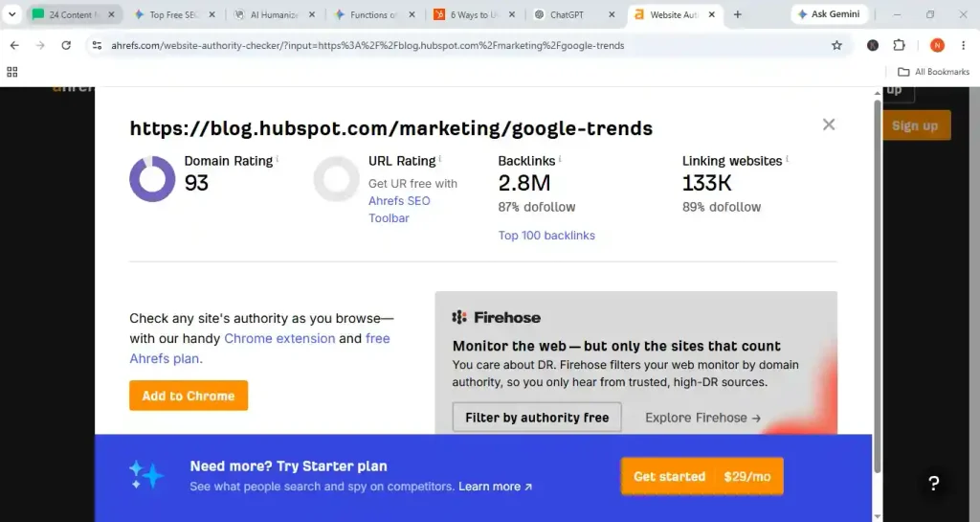The image size is (980, 522).
Task: Click the Add to Chrome button
Action: [x=189, y=396]
